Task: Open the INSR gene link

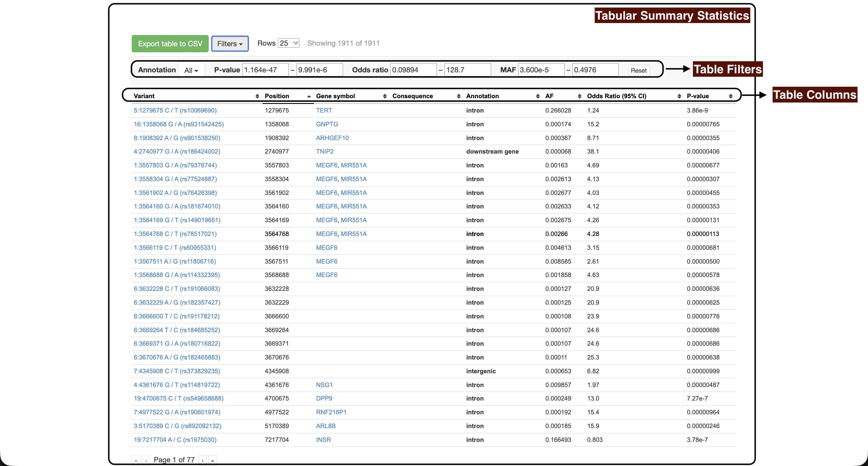Action: pos(323,440)
